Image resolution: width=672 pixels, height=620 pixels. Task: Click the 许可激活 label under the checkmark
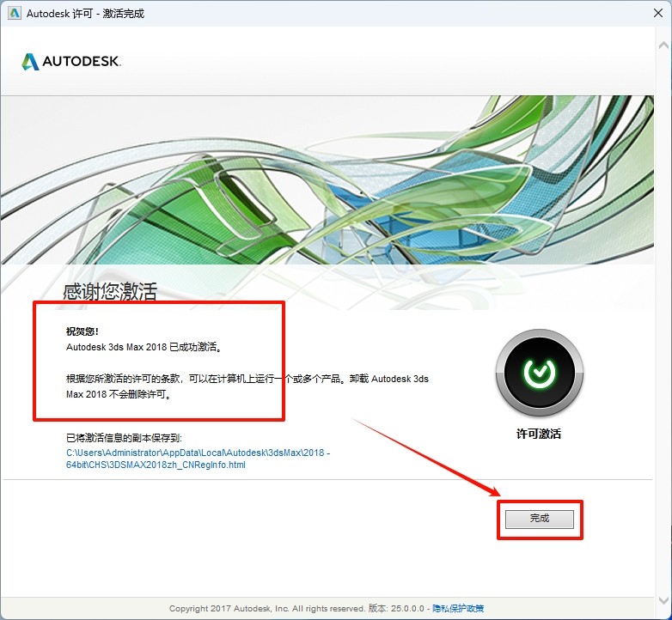click(x=539, y=435)
